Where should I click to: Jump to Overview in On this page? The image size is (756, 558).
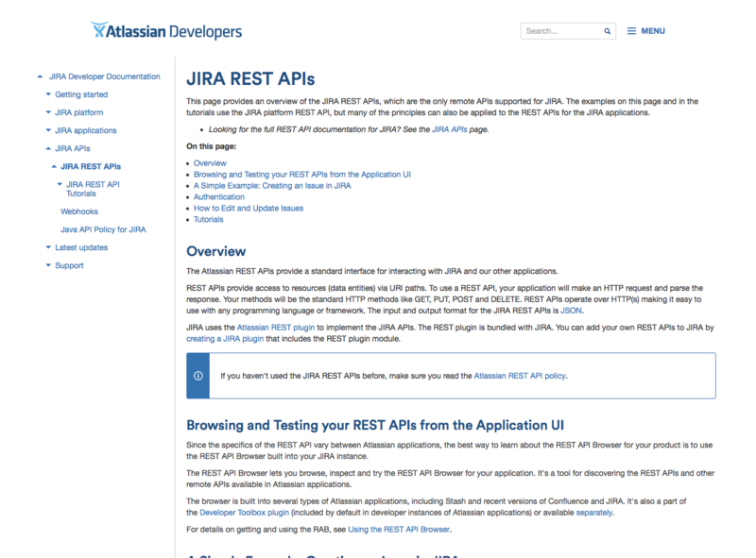point(210,163)
